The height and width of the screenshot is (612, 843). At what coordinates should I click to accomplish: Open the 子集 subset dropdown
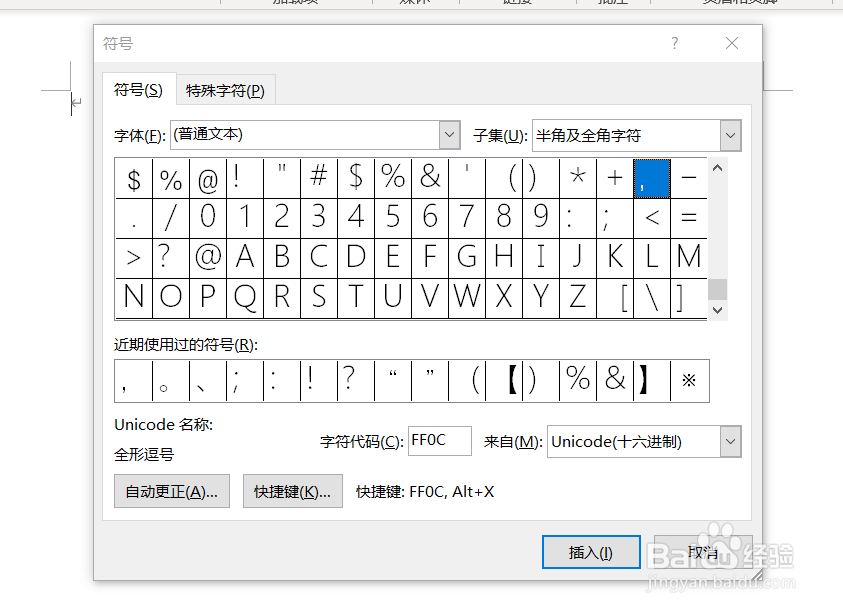pos(729,134)
